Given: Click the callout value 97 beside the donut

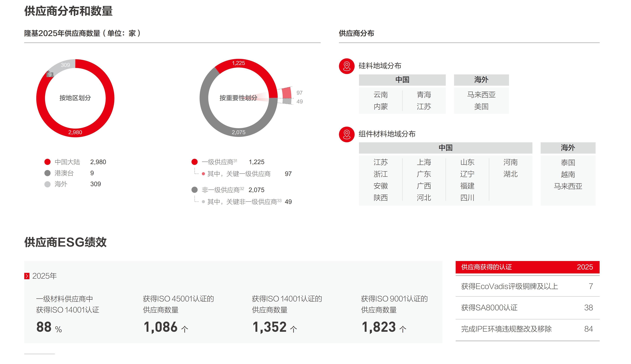Looking at the screenshot, I should 299,93.
